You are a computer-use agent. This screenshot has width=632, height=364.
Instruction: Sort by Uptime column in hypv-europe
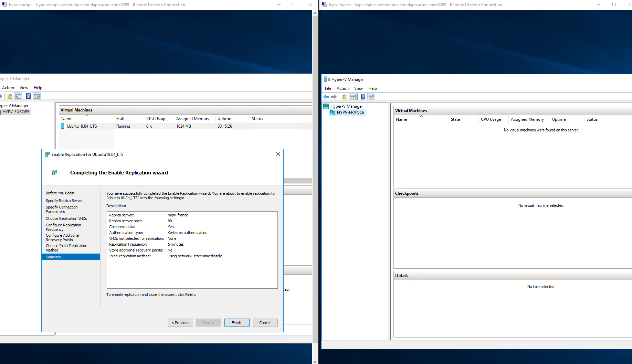(x=232, y=119)
